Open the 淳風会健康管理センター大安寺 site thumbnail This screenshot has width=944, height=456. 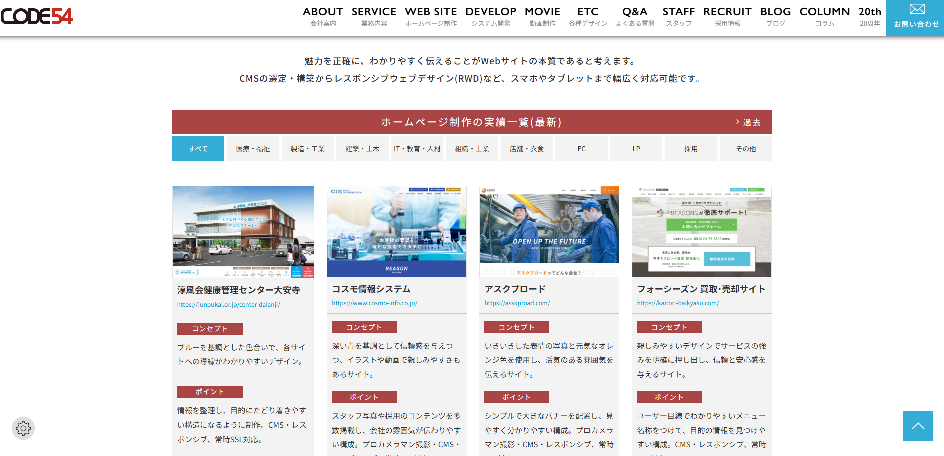(x=243, y=231)
